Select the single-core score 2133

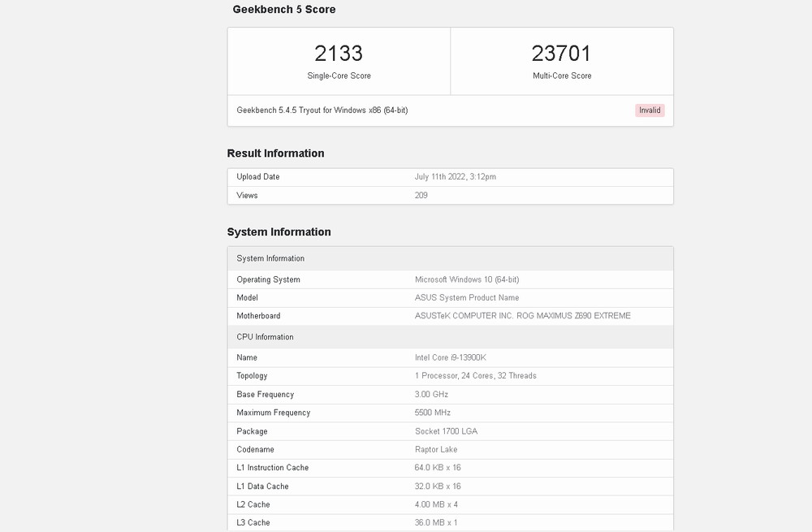(339, 54)
